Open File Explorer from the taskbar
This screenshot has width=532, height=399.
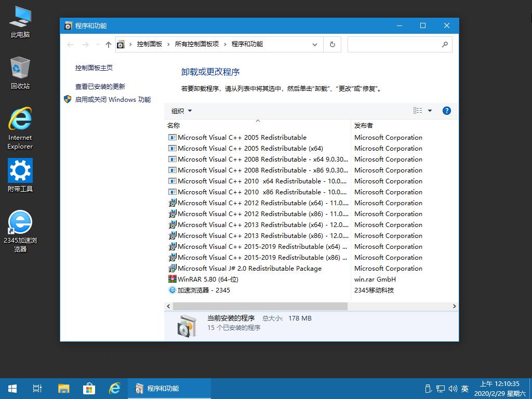[63, 389]
